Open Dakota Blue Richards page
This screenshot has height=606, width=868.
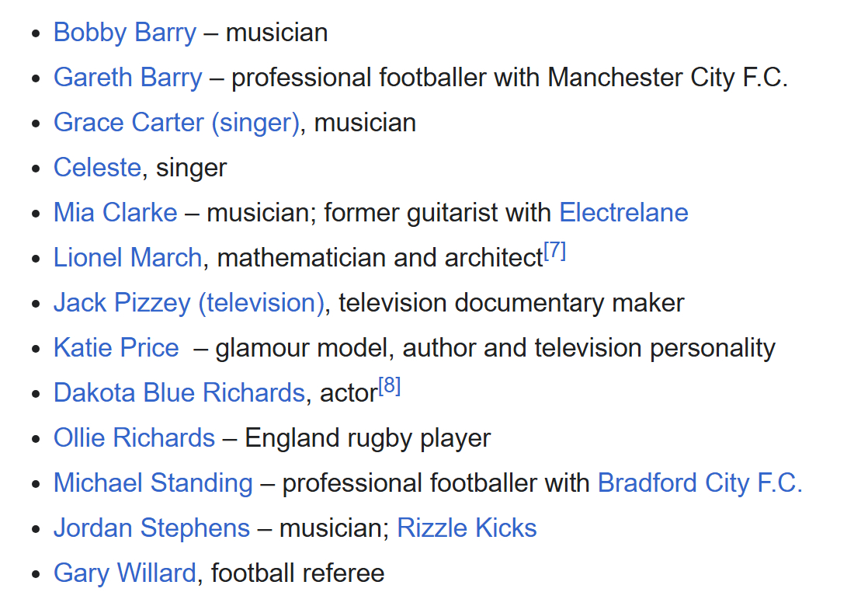point(179,393)
